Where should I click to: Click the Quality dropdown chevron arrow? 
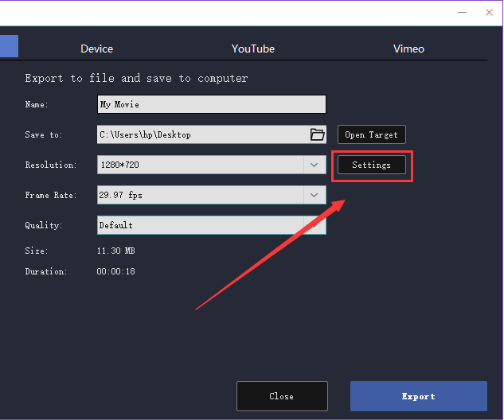pos(315,225)
